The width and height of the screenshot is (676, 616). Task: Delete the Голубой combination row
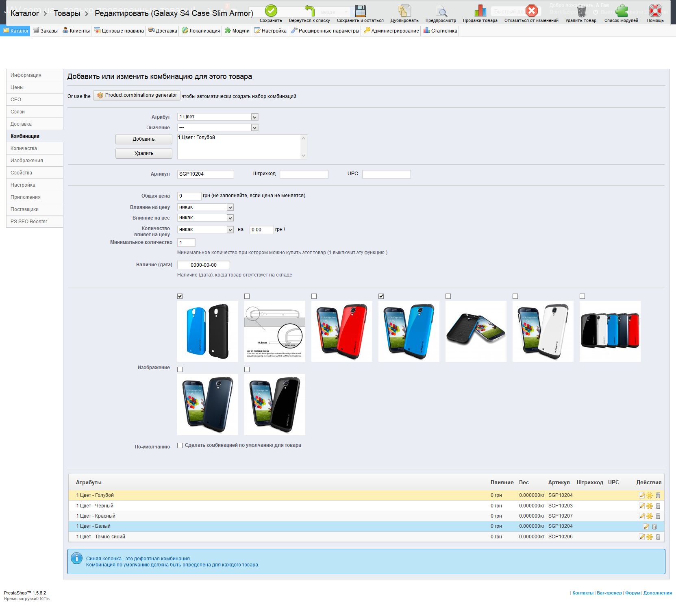[658, 495]
